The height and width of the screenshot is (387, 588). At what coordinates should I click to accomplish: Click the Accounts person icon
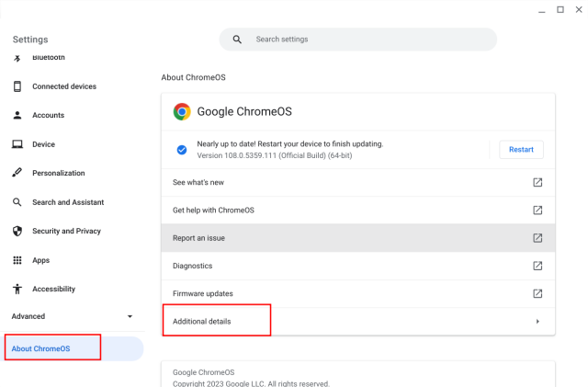pyautogui.click(x=17, y=115)
